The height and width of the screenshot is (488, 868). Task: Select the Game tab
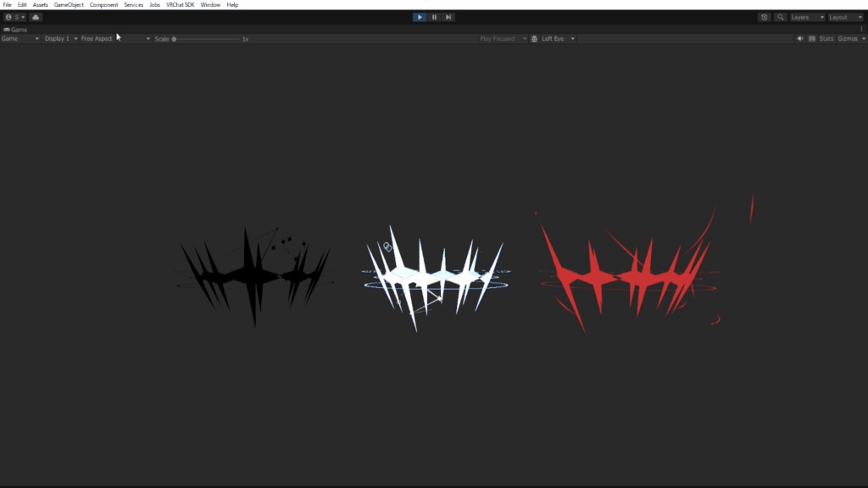(x=15, y=30)
